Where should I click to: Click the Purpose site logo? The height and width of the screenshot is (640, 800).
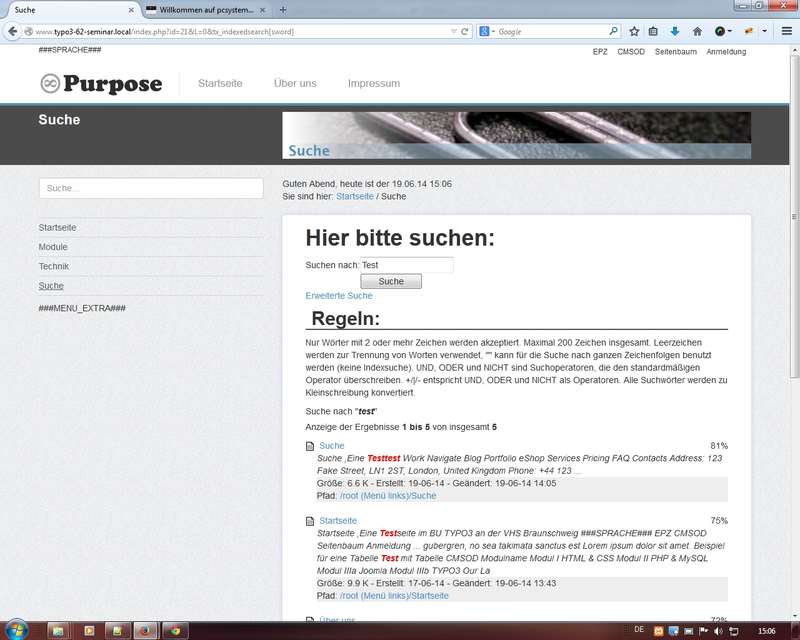tap(101, 84)
